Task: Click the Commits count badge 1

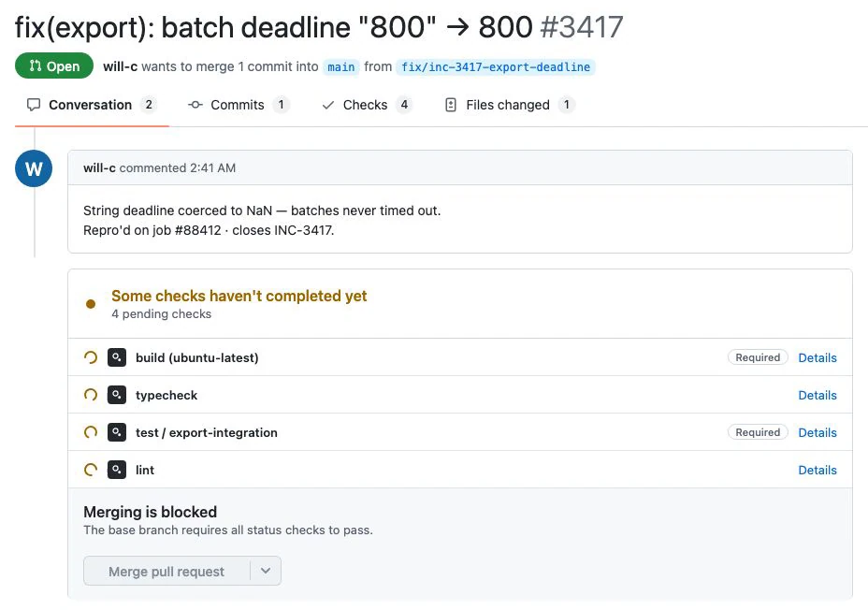Action: (x=282, y=105)
